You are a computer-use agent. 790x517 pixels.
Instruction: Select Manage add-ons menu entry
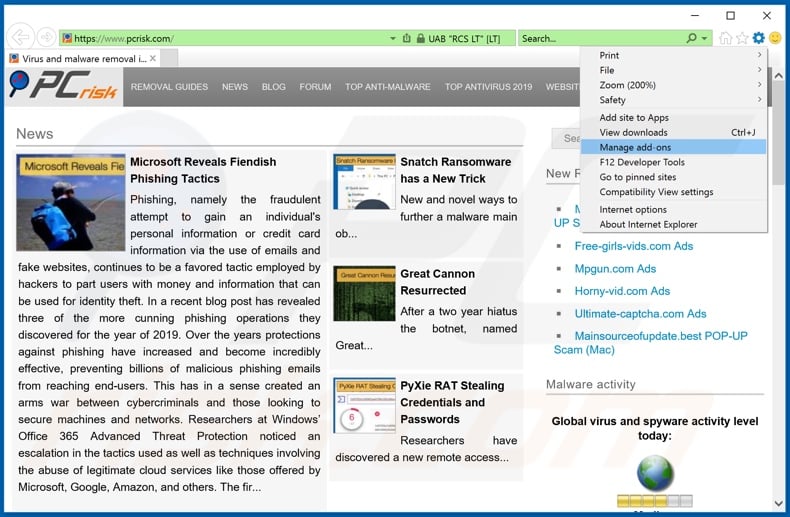click(x=674, y=147)
